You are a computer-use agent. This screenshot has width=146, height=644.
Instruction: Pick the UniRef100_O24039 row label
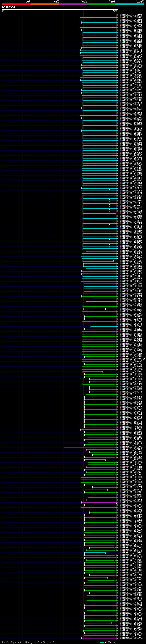click(x=131, y=108)
